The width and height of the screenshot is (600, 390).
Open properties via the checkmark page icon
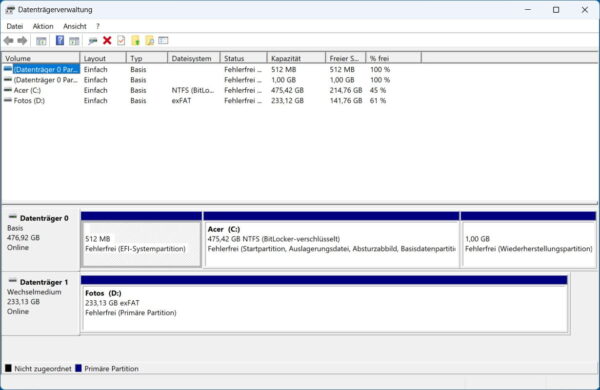click(x=121, y=40)
